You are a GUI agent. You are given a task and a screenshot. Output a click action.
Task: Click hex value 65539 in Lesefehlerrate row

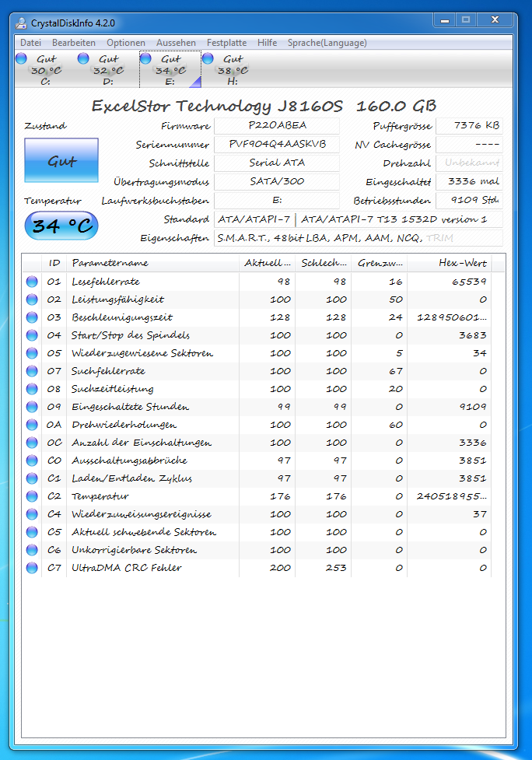coord(469,282)
